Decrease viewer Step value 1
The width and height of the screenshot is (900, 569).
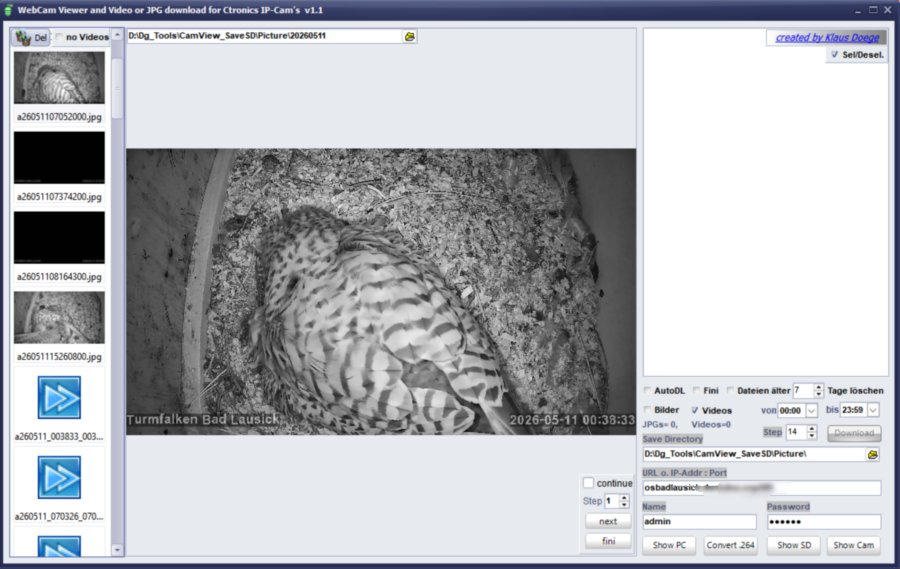pyautogui.click(x=624, y=504)
